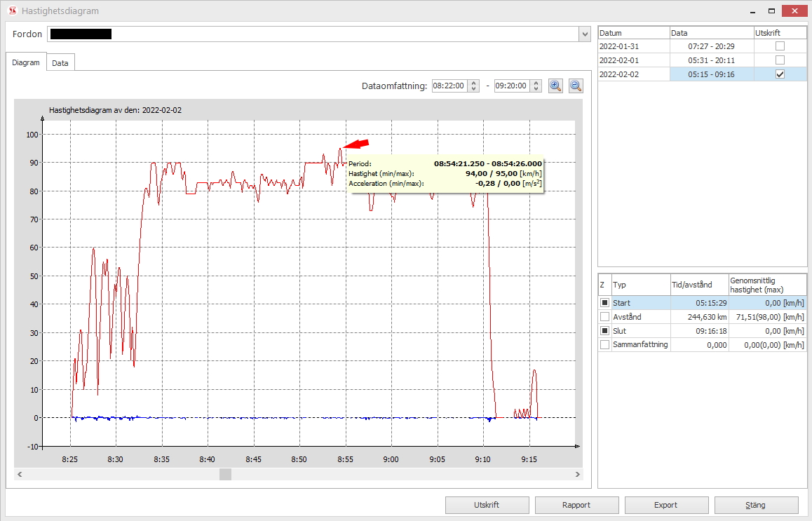Check Utskrift box for 2022-02-01
Screen dimensions: 812x521
(x=780, y=60)
